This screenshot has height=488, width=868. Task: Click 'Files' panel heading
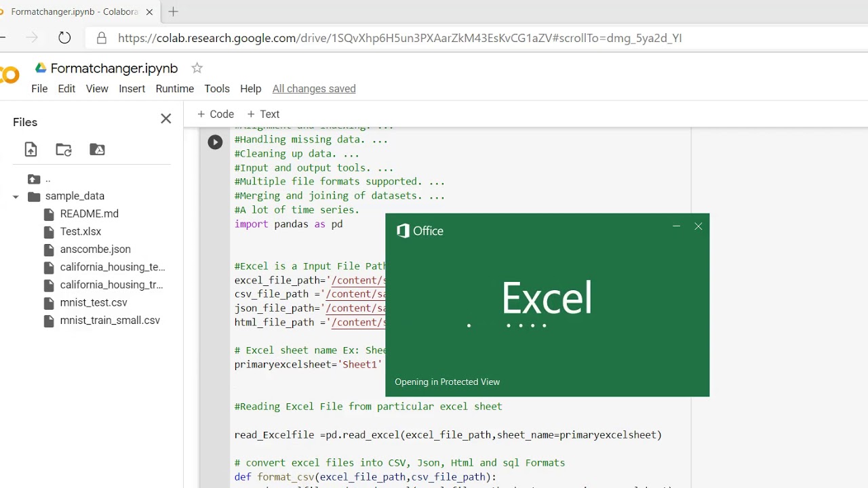25,122
